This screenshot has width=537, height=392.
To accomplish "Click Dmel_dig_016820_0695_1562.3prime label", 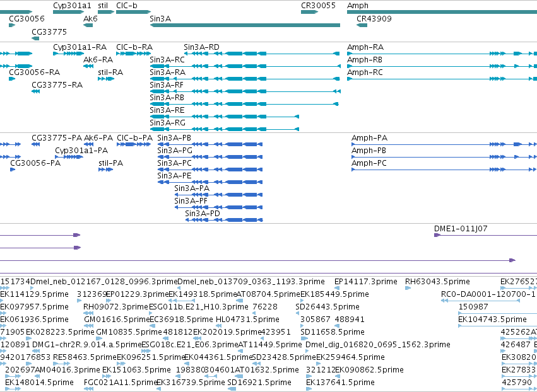I will tap(378, 345).
